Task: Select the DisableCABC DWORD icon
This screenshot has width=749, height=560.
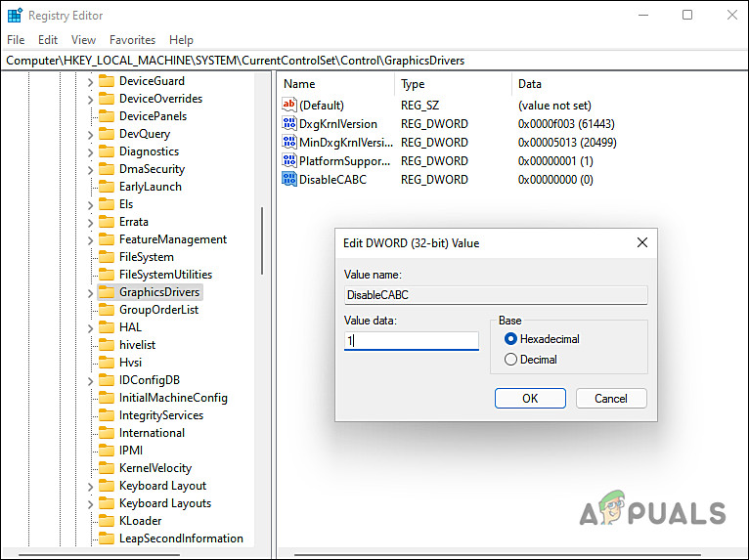Action: click(289, 179)
